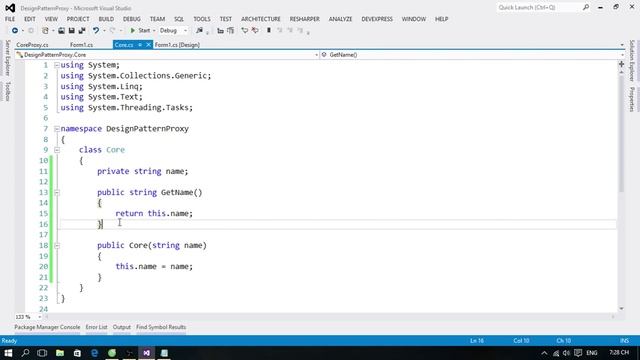Click the editor split-window plus icon
640x360 pixels.
tap(621, 64)
